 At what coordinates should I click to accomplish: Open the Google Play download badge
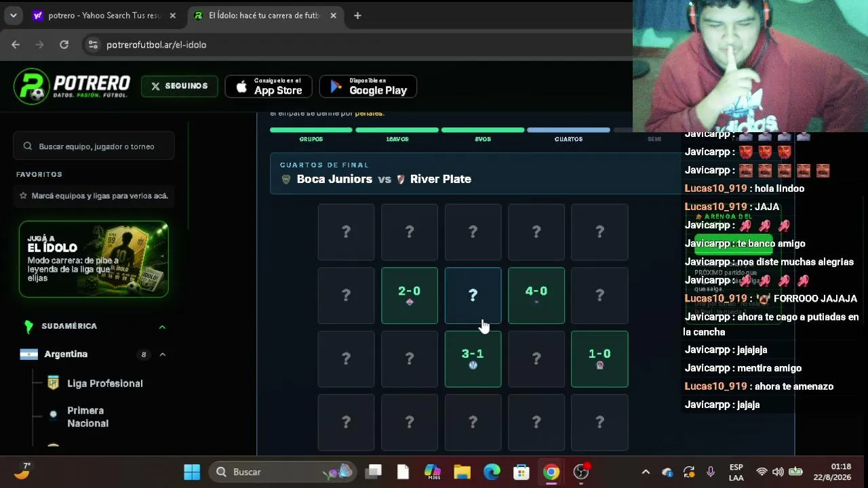coord(368,86)
